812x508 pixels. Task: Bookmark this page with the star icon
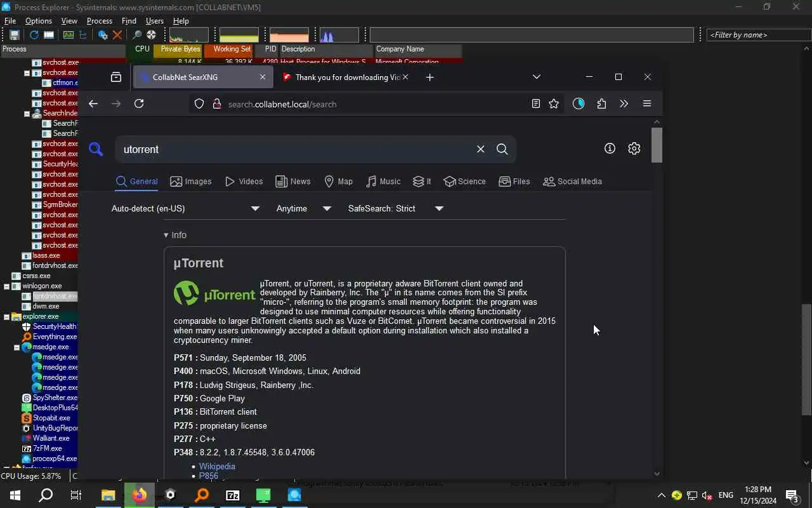point(554,104)
